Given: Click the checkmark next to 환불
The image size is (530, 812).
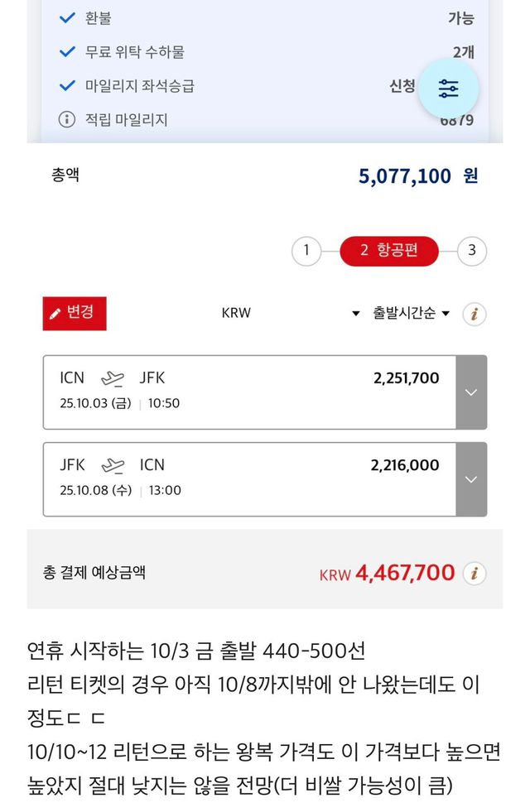Looking at the screenshot, I should [x=67, y=18].
